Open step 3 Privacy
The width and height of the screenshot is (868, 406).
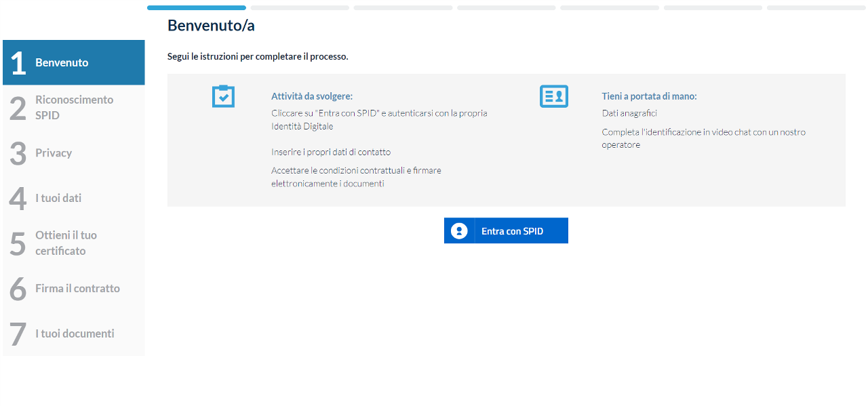coord(73,153)
